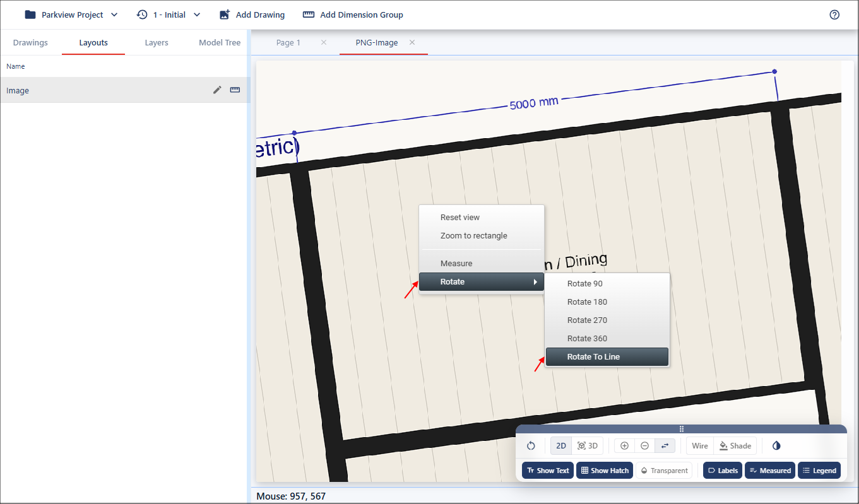Click the Add Drawing button
Viewport: 859px width, 504px height.
point(252,15)
